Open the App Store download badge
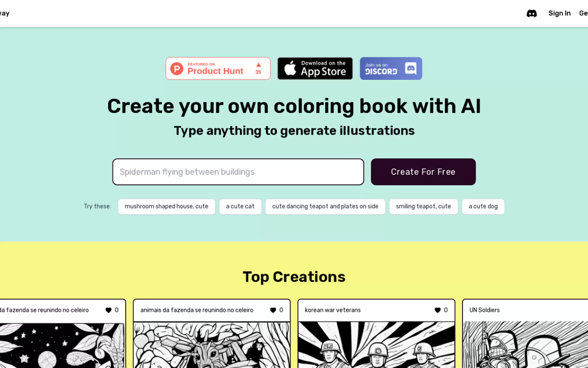The width and height of the screenshot is (588, 368). tap(315, 68)
